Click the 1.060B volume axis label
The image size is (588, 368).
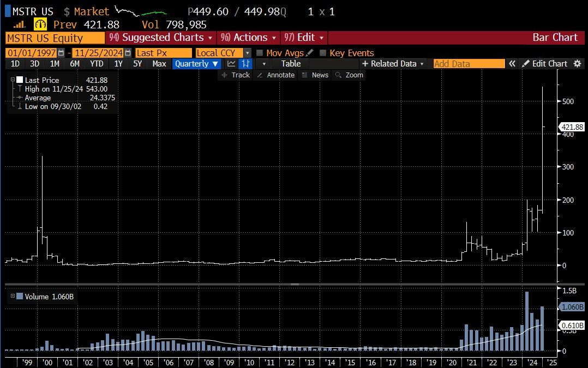(x=572, y=307)
